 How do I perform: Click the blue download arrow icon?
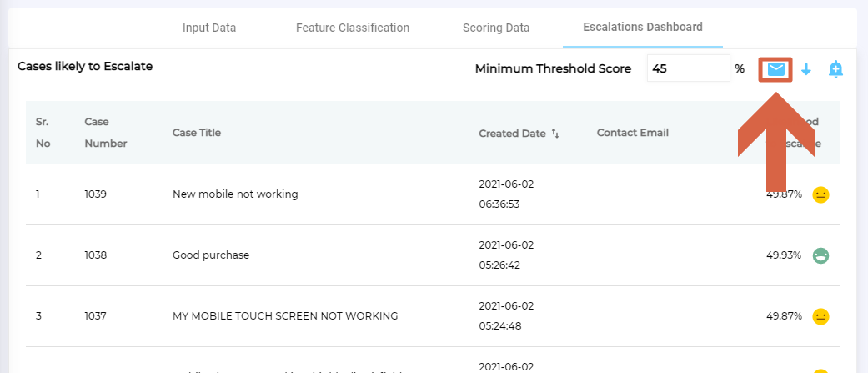pos(806,69)
